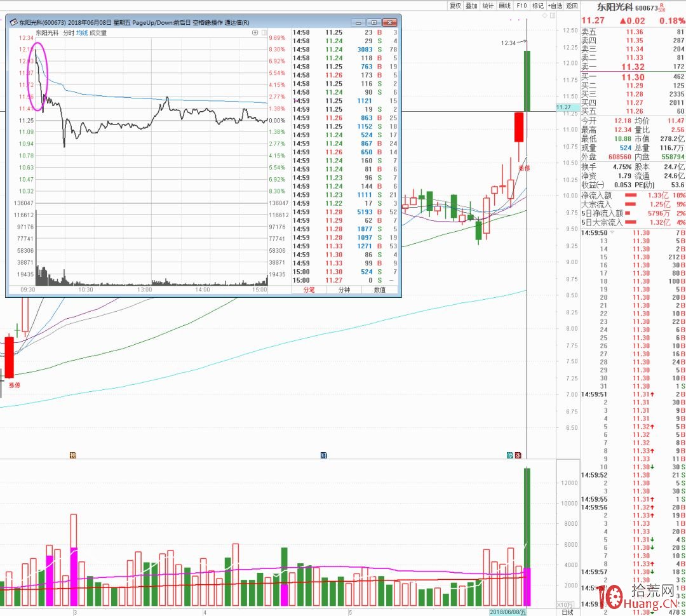This screenshot has height=616, width=686.
Task: Click the 12.34 high price annotation
Action: (508, 43)
